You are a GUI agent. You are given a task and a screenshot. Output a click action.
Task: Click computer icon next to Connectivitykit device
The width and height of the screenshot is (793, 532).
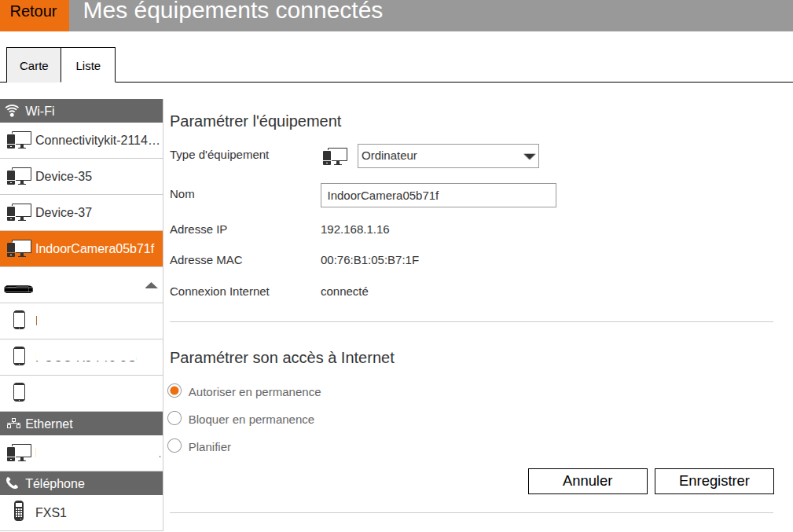coord(18,141)
